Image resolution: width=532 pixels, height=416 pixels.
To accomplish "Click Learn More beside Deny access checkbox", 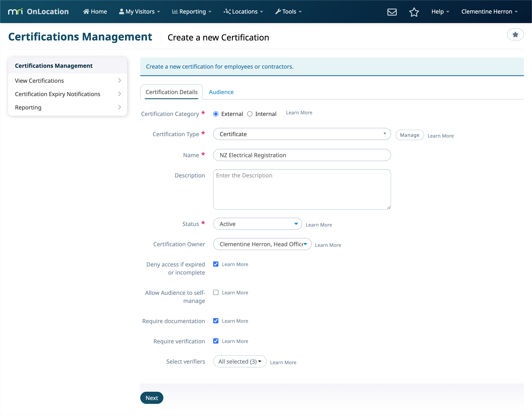I will (x=235, y=264).
